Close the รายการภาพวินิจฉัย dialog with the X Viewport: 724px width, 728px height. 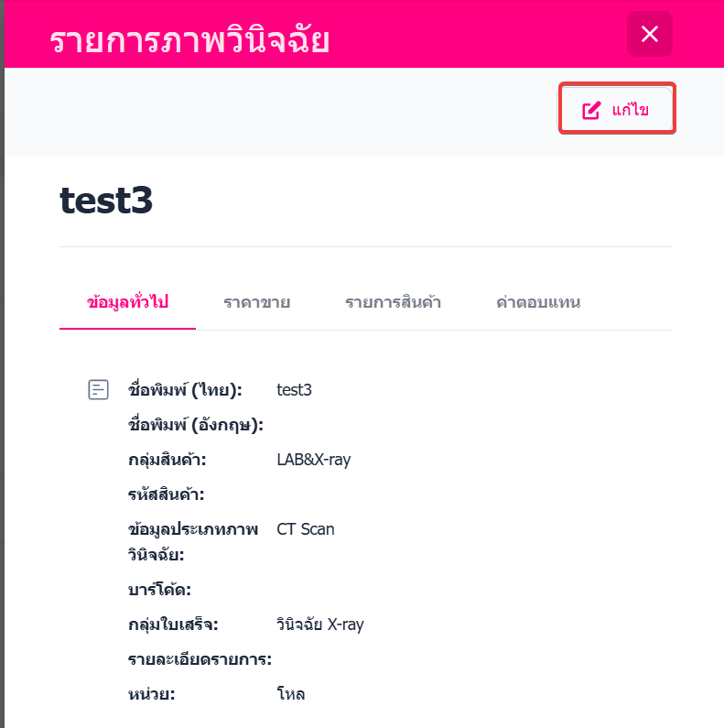tap(649, 35)
